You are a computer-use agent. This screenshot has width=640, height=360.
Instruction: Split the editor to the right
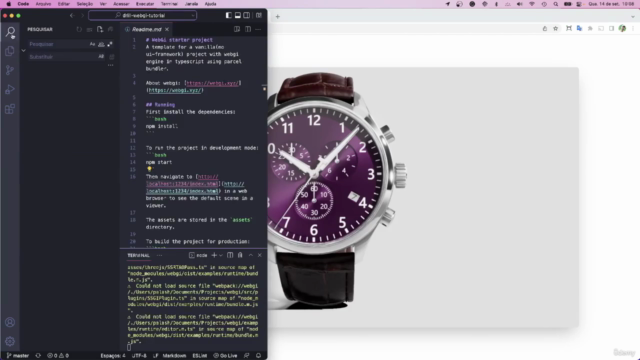[248, 29]
